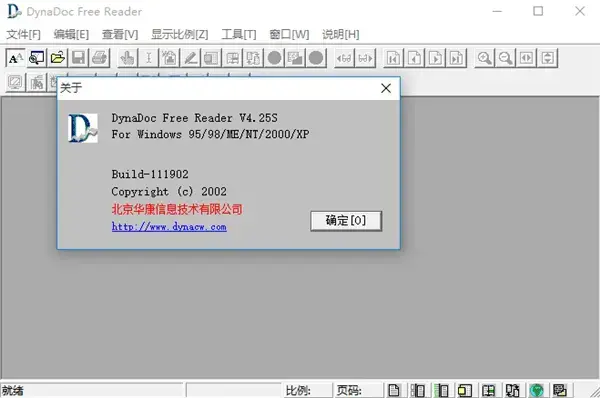Go to the last page

pos(457,58)
